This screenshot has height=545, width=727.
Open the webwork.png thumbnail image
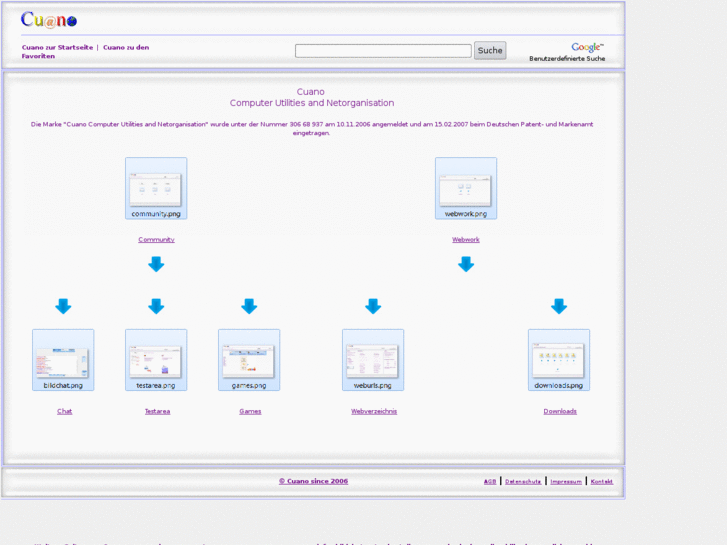coord(466,188)
